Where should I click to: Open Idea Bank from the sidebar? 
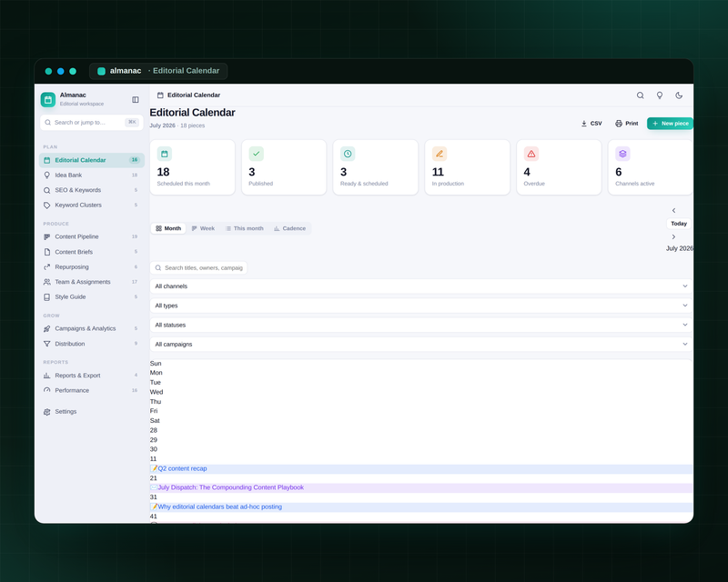pos(92,175)
